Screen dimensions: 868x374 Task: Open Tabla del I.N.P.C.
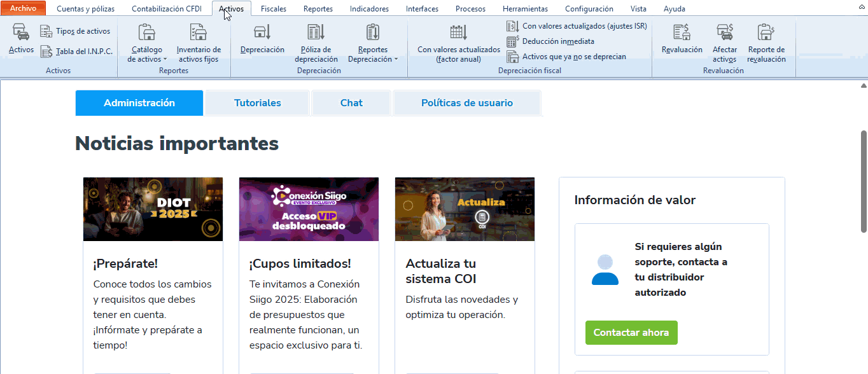point(46,52)
